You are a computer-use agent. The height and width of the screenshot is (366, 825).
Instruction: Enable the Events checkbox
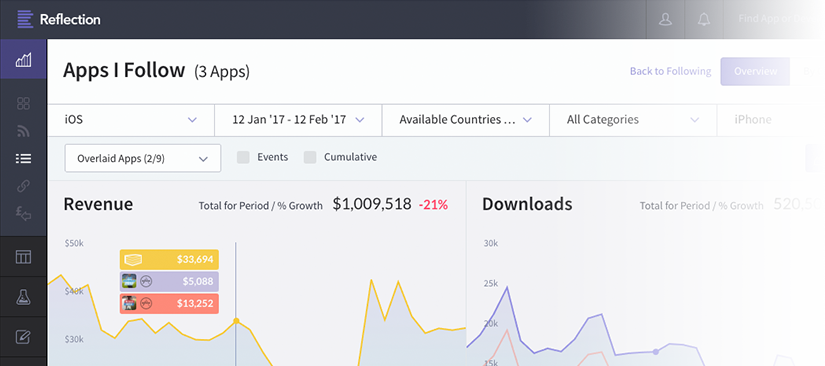click(243, 157)
